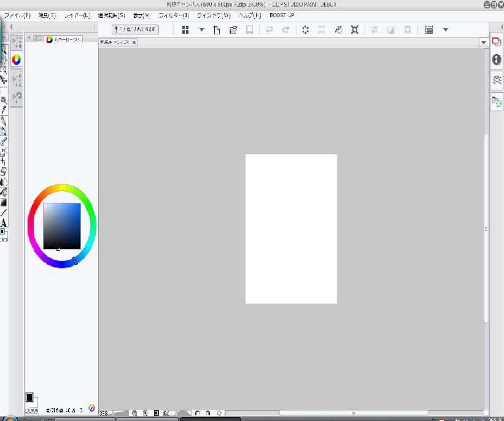Click the Open file icon in toolbar
Image resolution: width=504 pixels, height=421 pixels.
[233, 30]
